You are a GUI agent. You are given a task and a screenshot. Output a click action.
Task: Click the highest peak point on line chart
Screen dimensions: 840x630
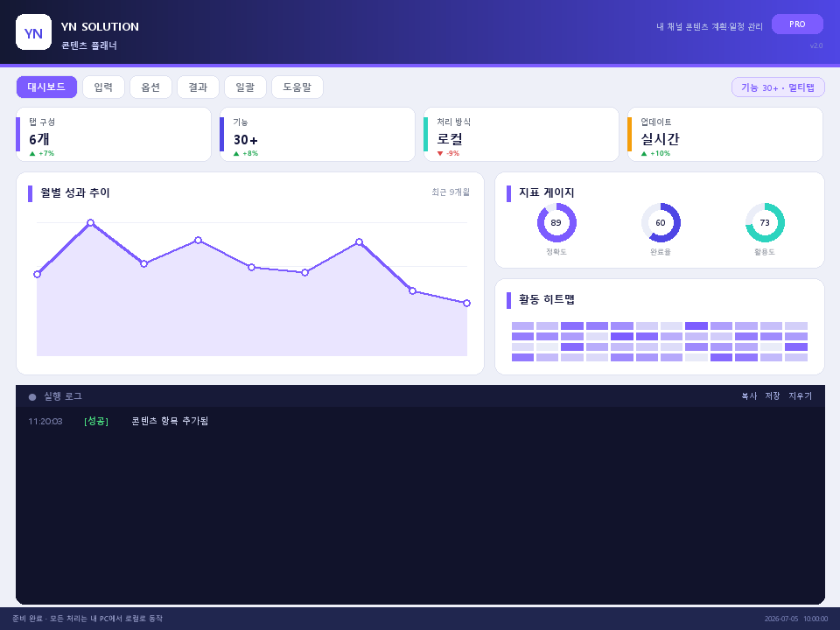(x=90, y=222)
